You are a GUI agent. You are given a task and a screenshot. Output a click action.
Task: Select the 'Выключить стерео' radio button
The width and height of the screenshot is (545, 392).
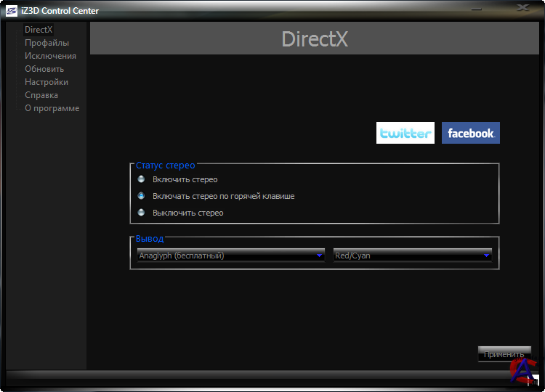point(141,213)
